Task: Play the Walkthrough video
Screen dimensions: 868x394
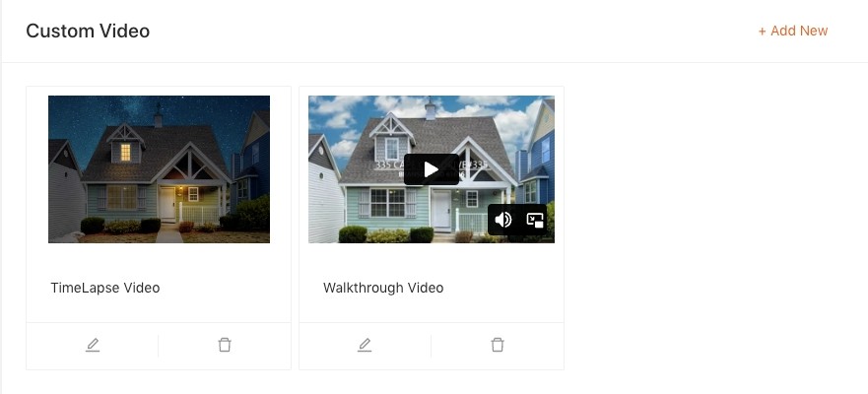Action: point(432,169)
